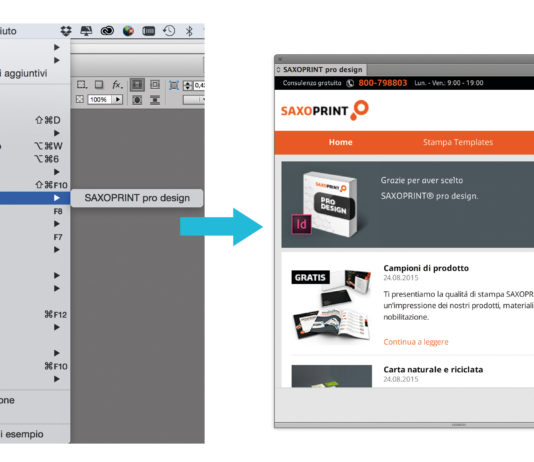
Task: Open the Creative Cloud menu bar icon
Action: 107,31
